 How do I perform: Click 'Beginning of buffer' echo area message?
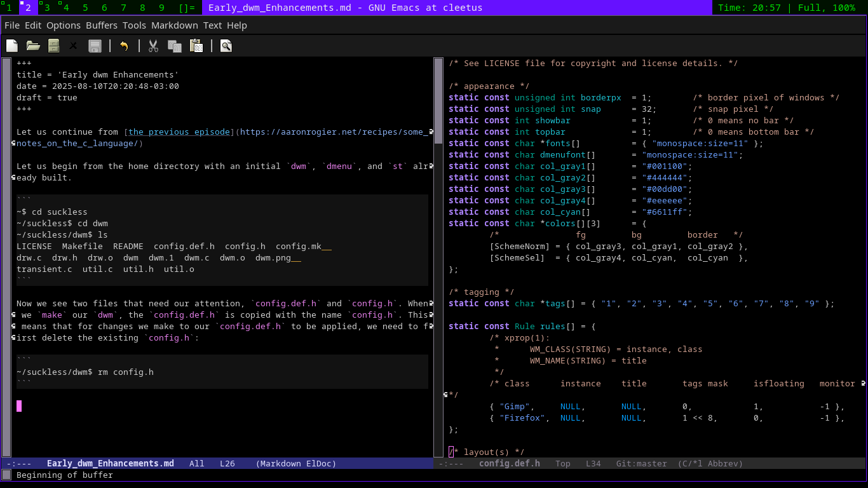coord(65,475)
